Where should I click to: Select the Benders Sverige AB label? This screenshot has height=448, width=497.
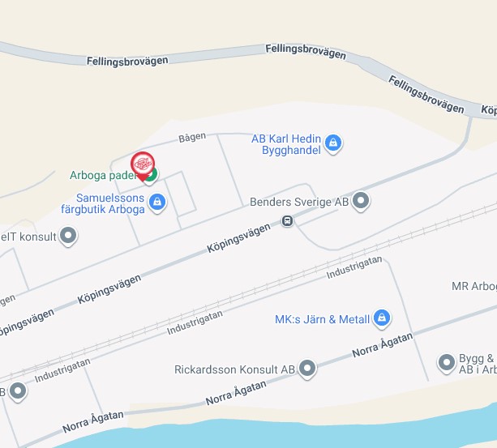(299, 202)
